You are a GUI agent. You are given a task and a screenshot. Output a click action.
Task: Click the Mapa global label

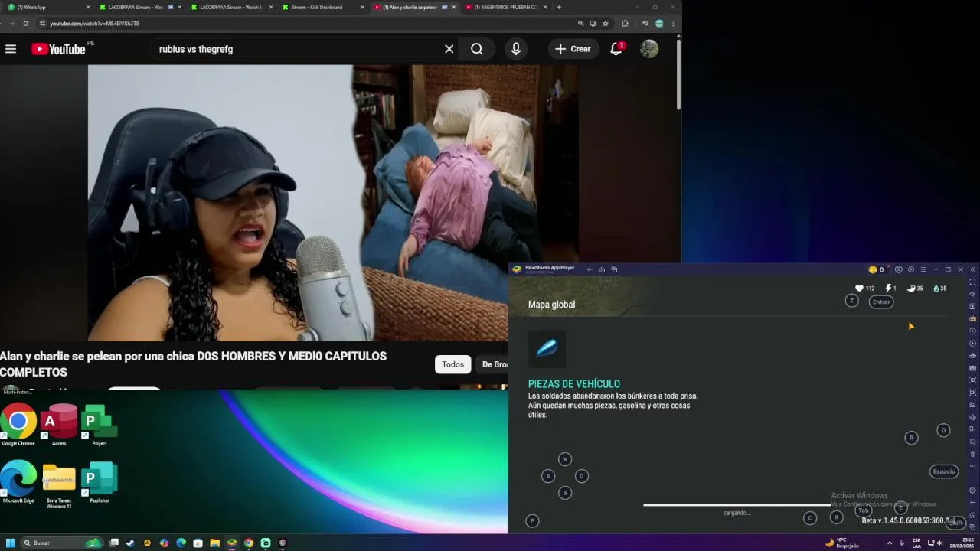tap(551, 305)
